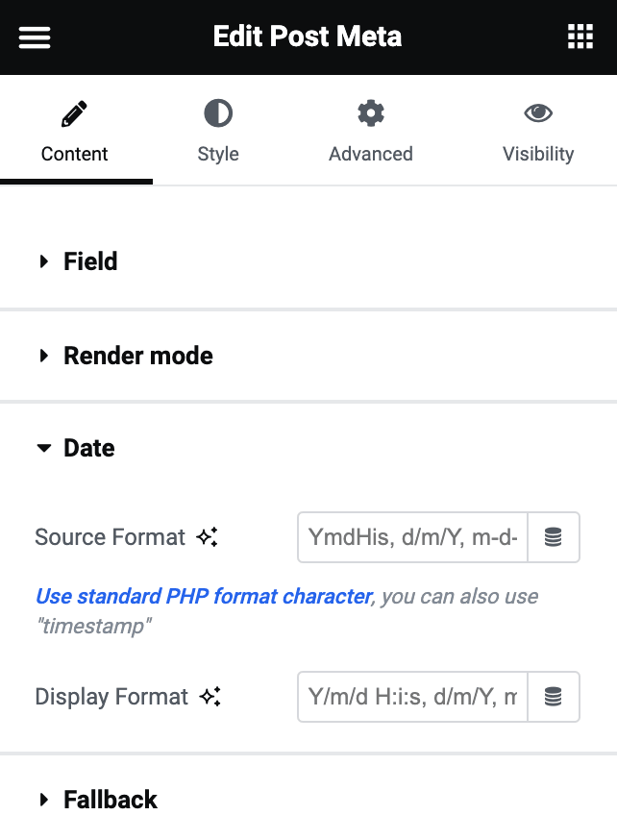Open the Visibility tab label
The width and height of the screenshot is (617, 840).
pos(538,154)
